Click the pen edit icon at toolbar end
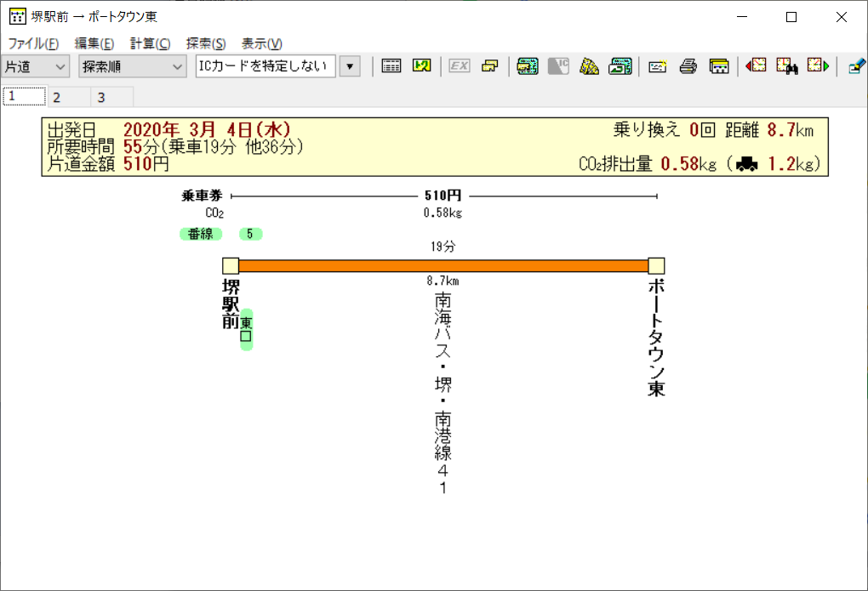This screenshot has width=868, height=591. point(856,66)
